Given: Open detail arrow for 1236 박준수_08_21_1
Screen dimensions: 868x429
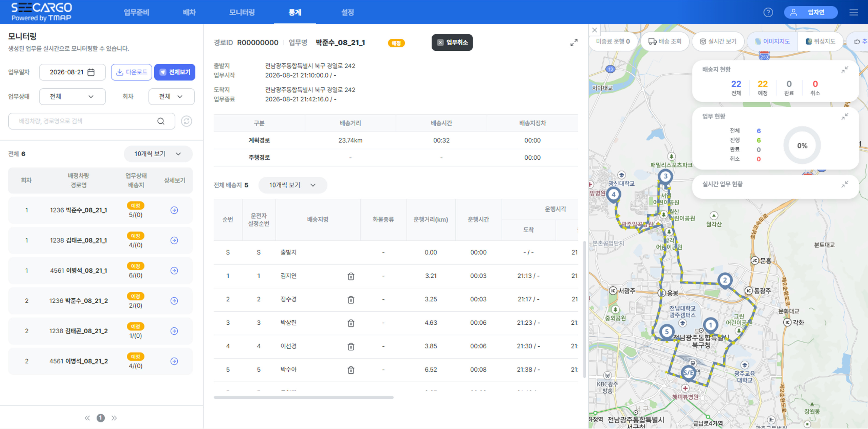Looking at the screenshot, I should pos(174,210).
